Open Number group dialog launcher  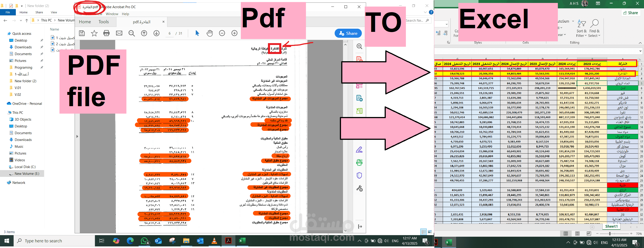click(x=448, y=43)
